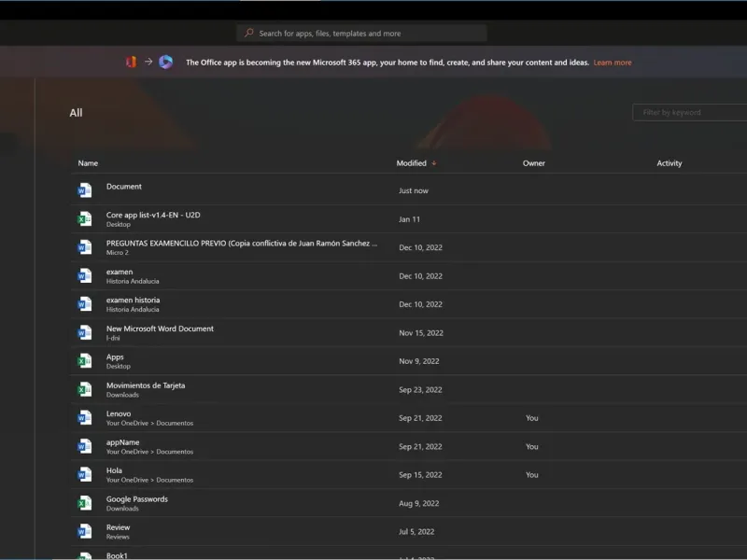The height and width of the screenshot is (560, 747).
Task: Open the Hola document
Action: click(114, 470)
